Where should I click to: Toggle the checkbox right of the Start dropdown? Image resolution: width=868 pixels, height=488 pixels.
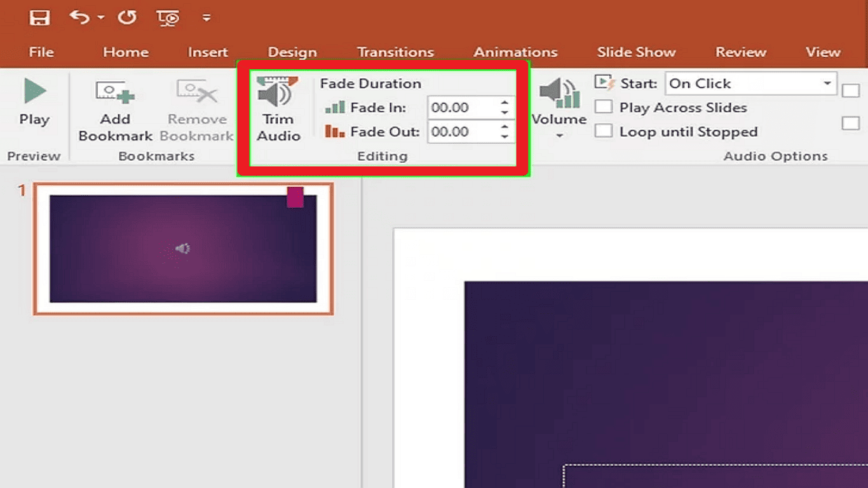[x=850, y=91]
